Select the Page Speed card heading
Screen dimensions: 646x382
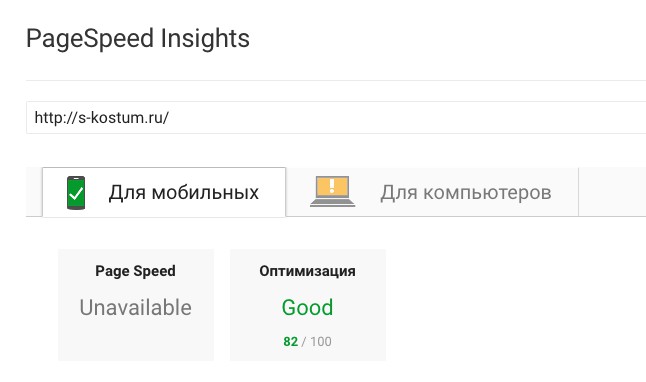coord(136,271)
